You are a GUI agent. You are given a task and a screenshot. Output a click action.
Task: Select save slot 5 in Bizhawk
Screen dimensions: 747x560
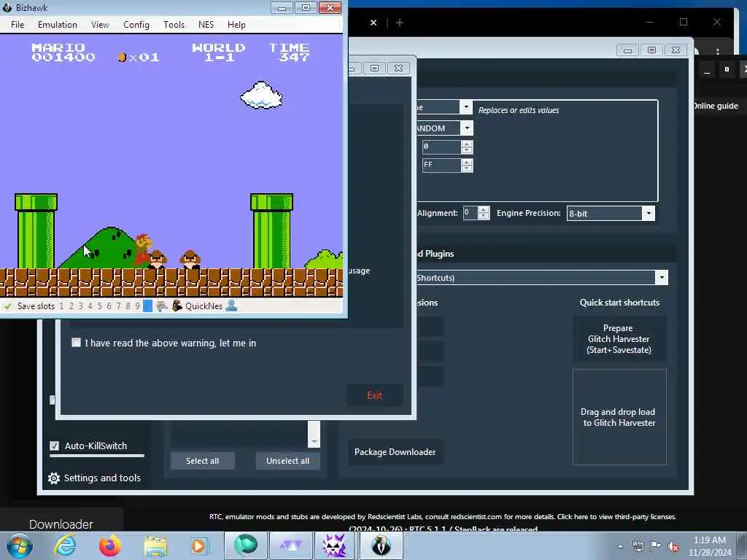tap(99, 306)
